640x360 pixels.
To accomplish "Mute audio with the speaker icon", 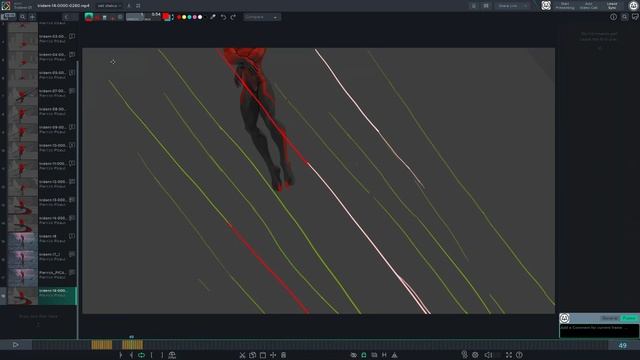I will coord(488,355).
